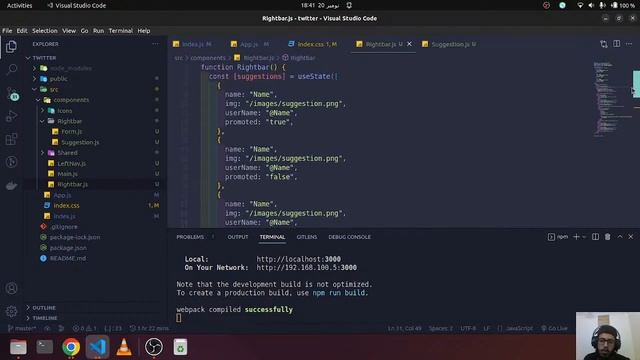The width and height of the screenshot is (640, 360).
Task: Open the http://localhost:3000 link in terminal
Action: point(298,259)
